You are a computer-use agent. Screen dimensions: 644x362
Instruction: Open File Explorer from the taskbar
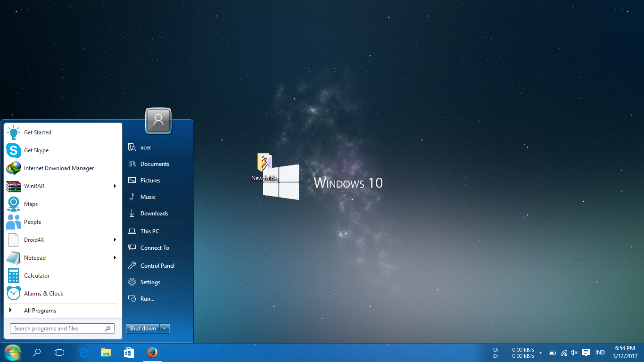[106, 353]
